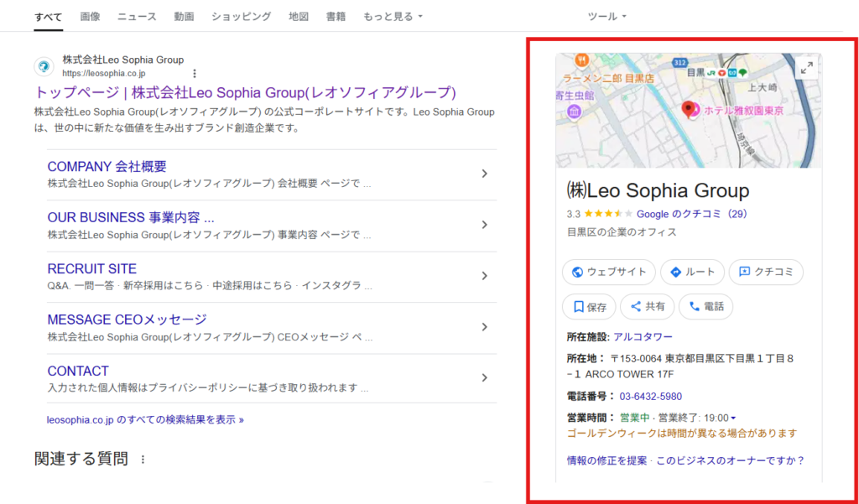The image size is (859, 504).
Task: Click 情報の修正を提案 link
Action: pos(607,460)
